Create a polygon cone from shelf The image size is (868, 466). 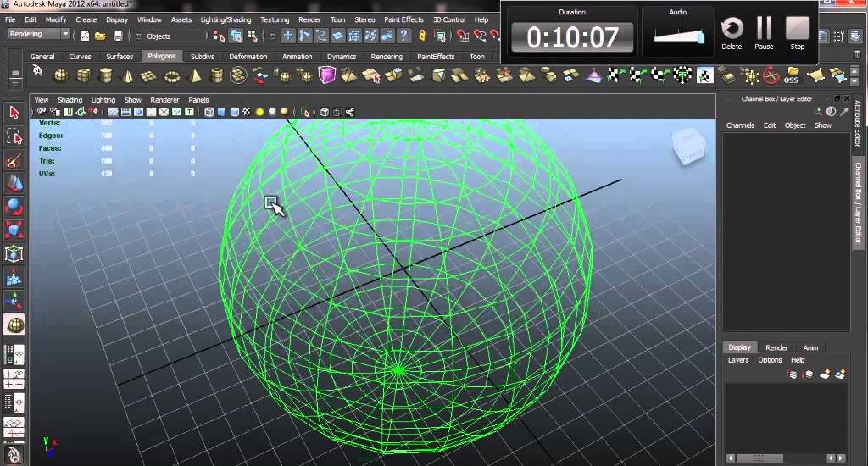tap(127, 75)
